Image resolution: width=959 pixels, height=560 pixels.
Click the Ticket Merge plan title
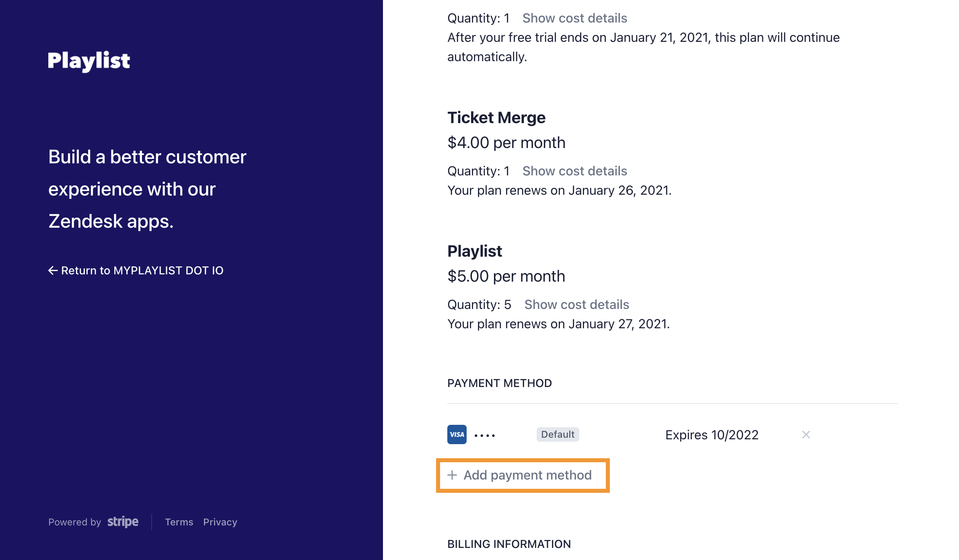[496, 117]
